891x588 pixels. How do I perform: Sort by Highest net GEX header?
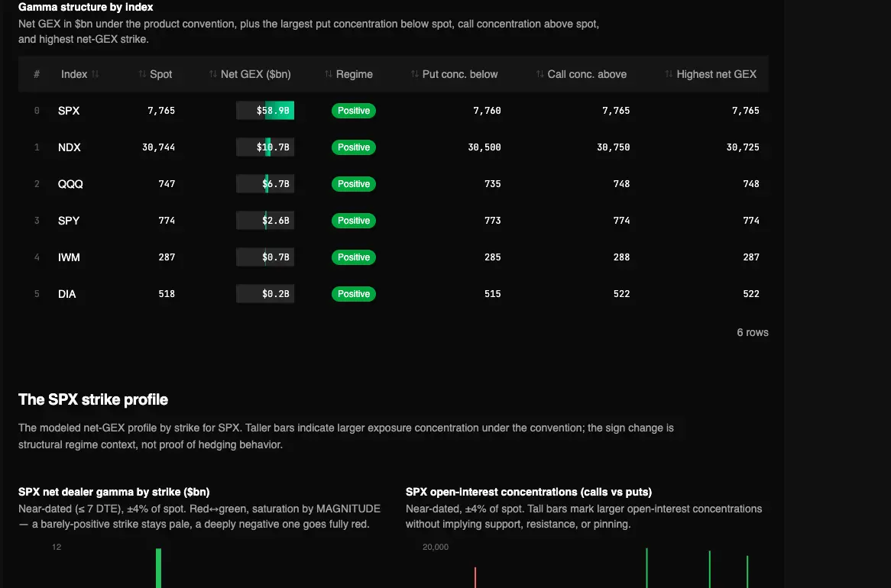(711, 74)
